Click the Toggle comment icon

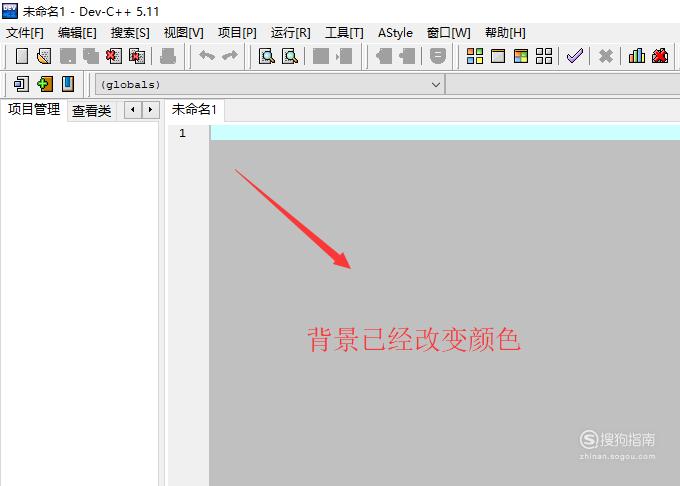click(438, 56)
